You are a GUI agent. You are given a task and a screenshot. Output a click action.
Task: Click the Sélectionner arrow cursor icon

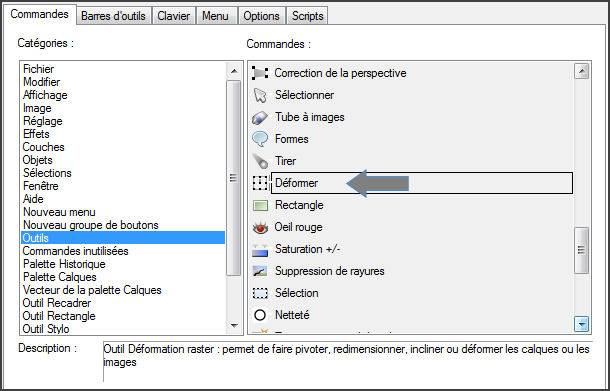point(260,95)
